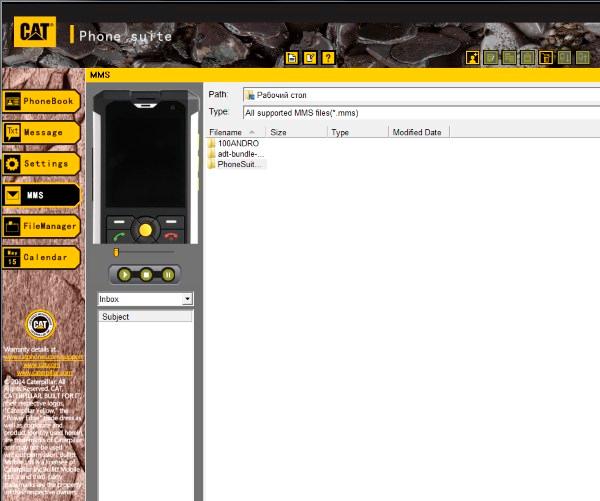Switch to the Calendar section
The image size is (600, 501).
click(41, 257)
